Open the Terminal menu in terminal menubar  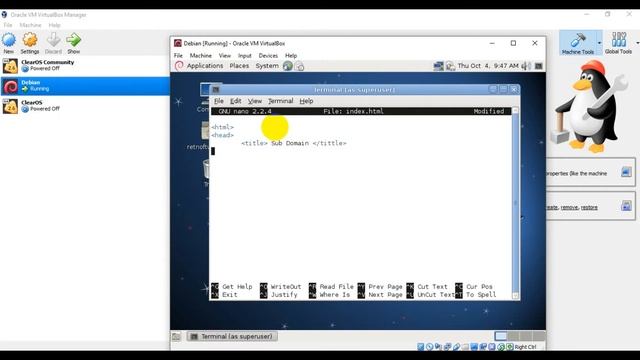pos(280,101)
